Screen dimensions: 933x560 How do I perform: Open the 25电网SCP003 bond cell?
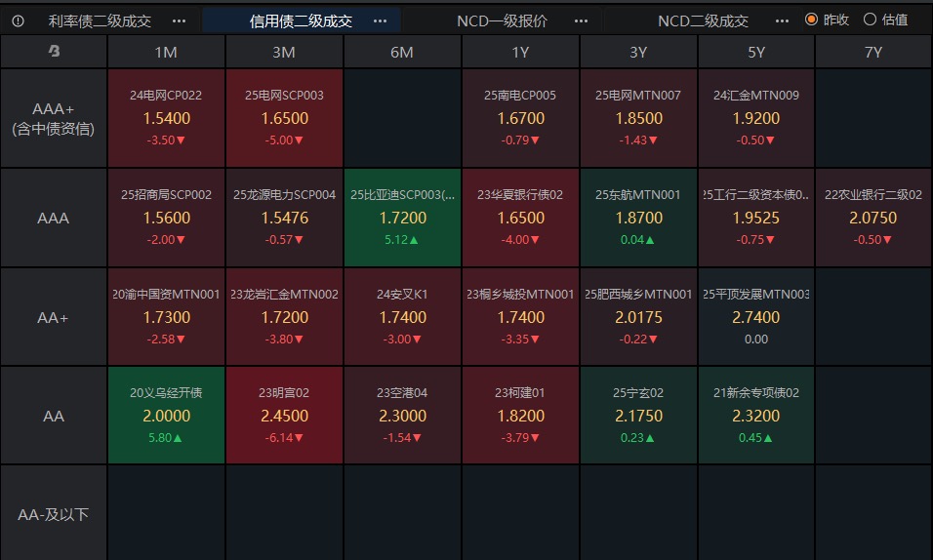[284, 118]
